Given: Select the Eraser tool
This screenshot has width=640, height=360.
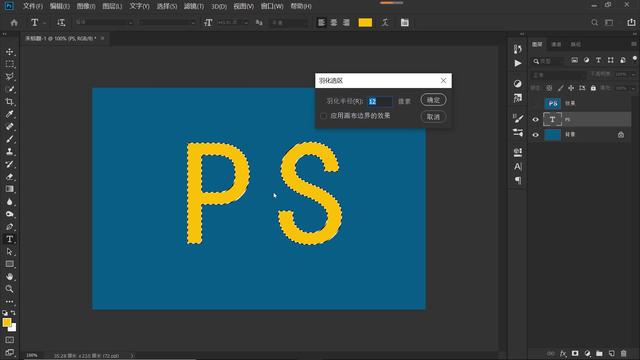Looking at the screenshot, I should tap(9, 177).
